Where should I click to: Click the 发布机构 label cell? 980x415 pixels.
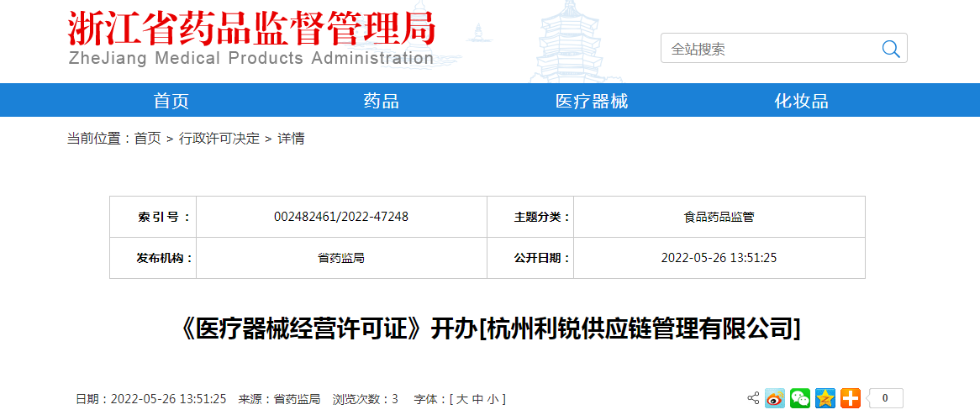[153, 258]
